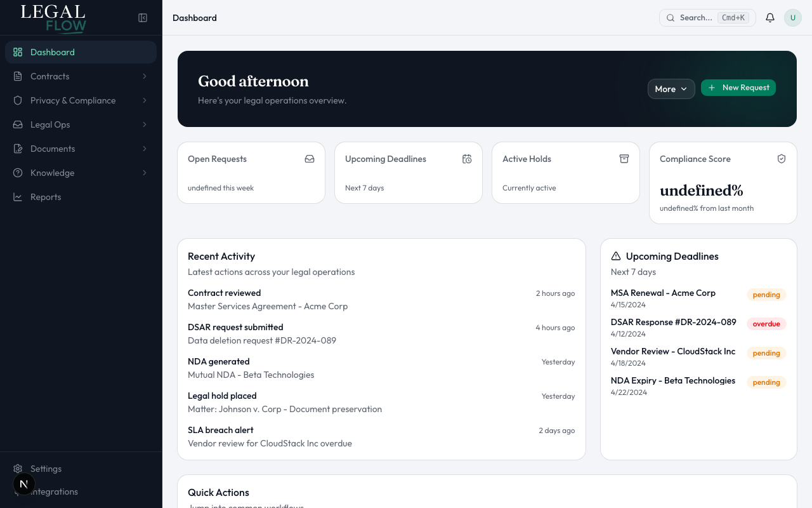Expand the More dropdown in welcome banner

[671, 89]
